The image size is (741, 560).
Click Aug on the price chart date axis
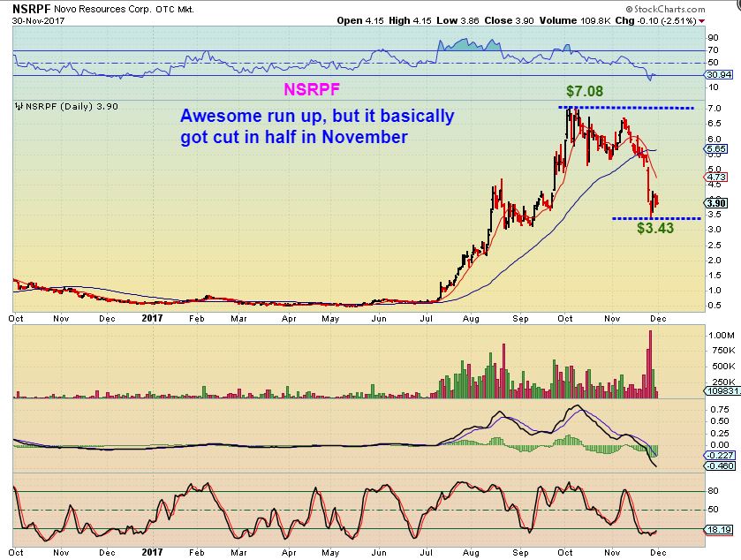471,319
